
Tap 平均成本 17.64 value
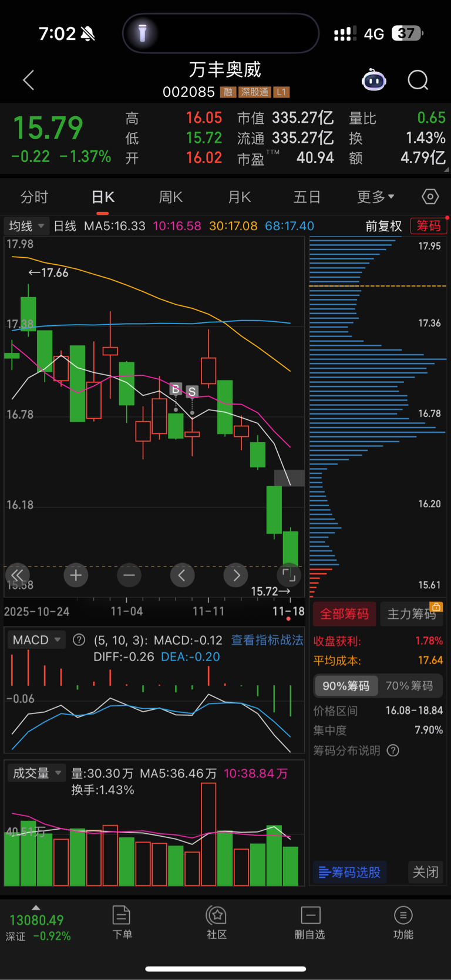pyautogui.click(x=430, y=660)
